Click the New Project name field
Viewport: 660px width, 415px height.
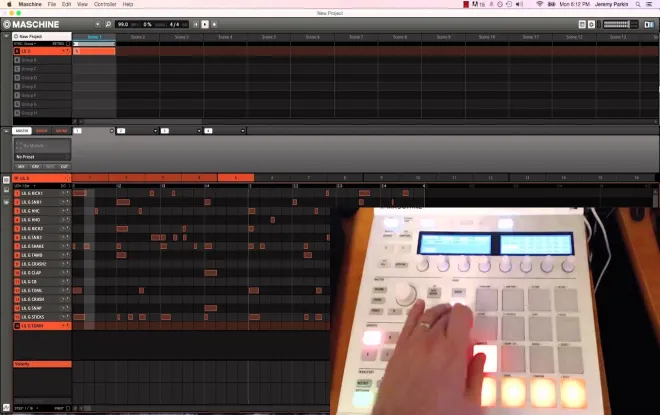point(42,36)
